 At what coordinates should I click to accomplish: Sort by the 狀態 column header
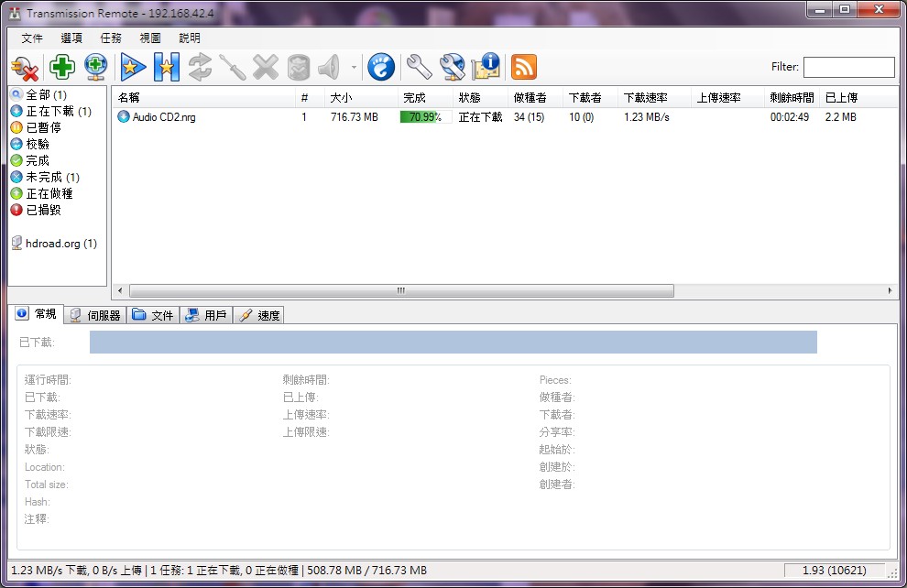[x=480, y=98]
